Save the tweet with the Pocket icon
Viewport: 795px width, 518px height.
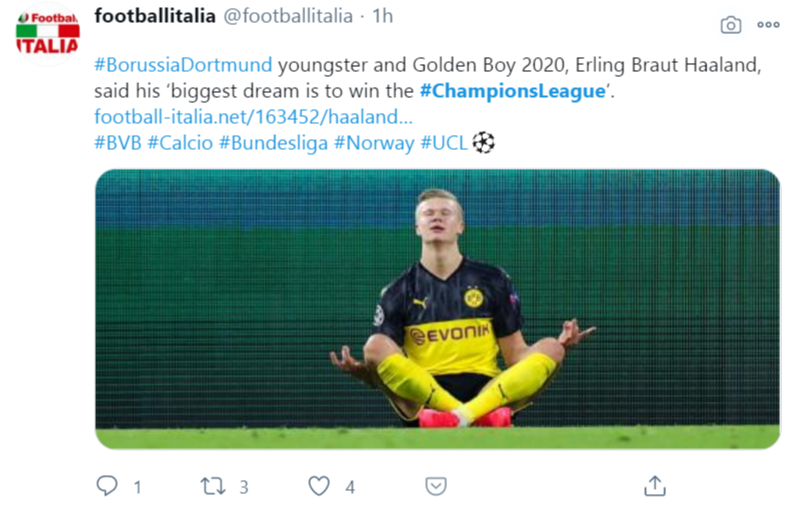click(x=435, y=486)
